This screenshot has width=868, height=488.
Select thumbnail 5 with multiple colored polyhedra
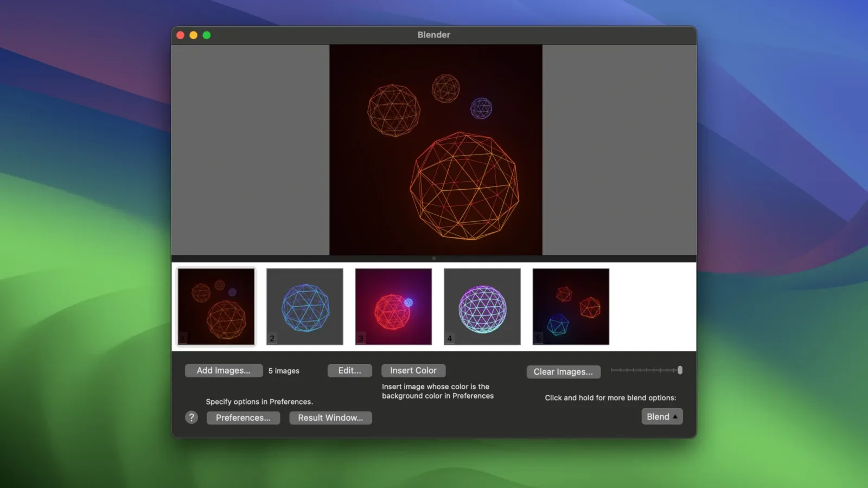pyautogui.click(x=570, y=306)
